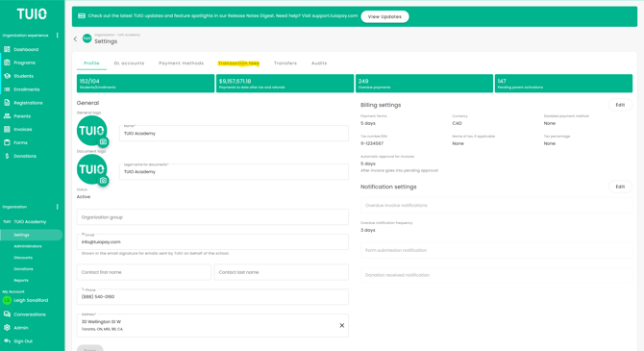
Task: Open the Enrollments list icon
Action: pos(7,89)
